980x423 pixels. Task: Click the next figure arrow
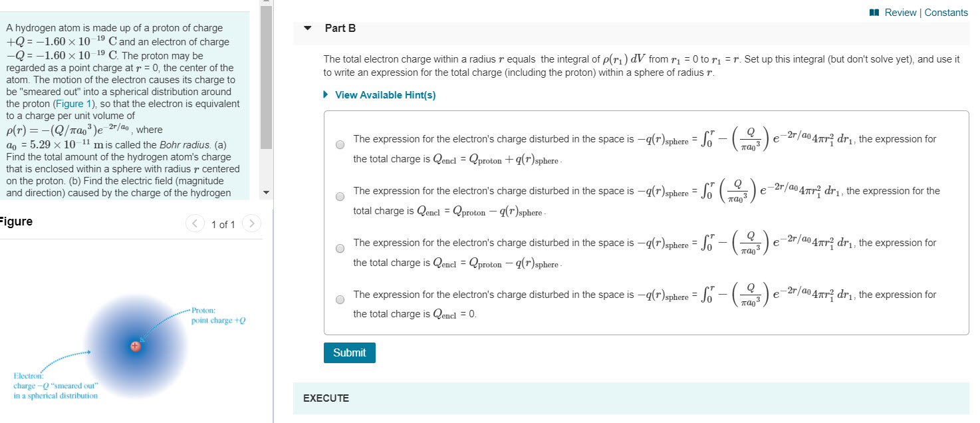(x=251, y=224)
